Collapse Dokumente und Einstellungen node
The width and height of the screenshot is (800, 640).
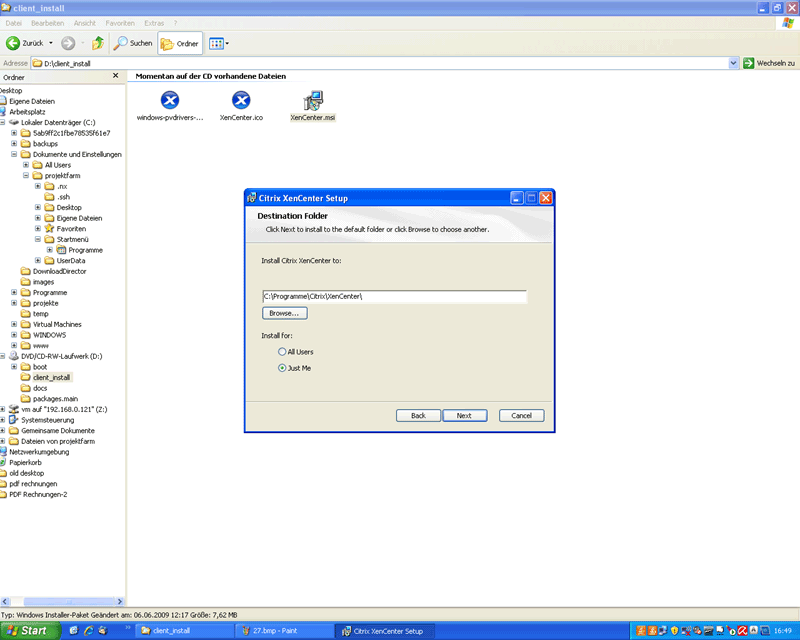point(14,154)
